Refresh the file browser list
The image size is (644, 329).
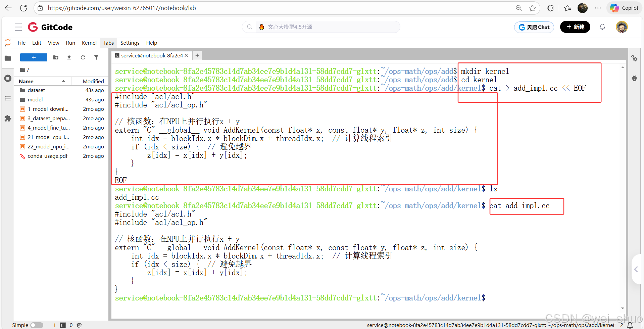pos(83,57)
